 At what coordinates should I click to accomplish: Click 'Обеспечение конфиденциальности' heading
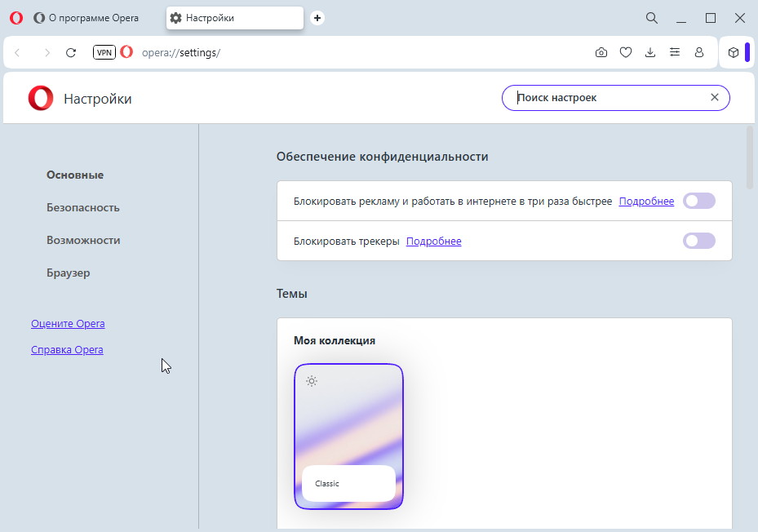point(383,157)
